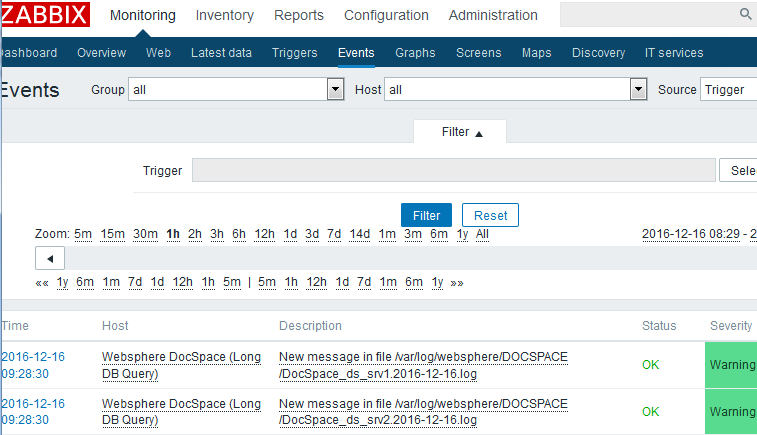This screenshot has width=757, height=435.
Task: Switch to Latest data tab
Action: tap(221, 53)
